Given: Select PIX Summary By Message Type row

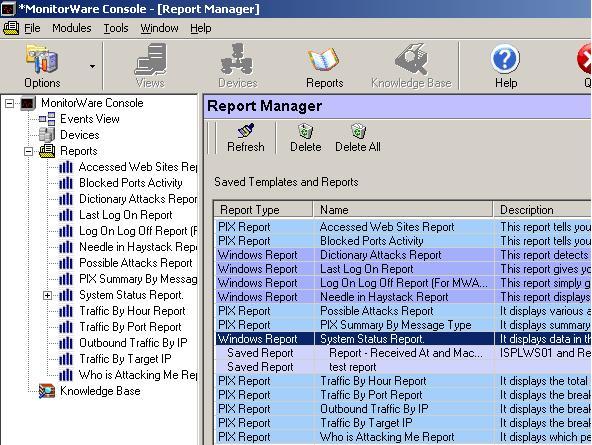Looking at the screenshot, I should click(x=403, y=325).
